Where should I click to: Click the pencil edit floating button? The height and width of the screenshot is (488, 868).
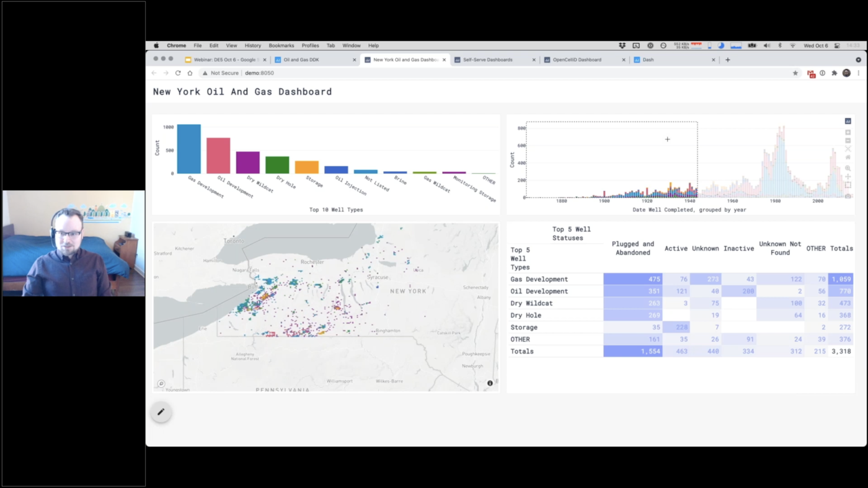[161, 412]
